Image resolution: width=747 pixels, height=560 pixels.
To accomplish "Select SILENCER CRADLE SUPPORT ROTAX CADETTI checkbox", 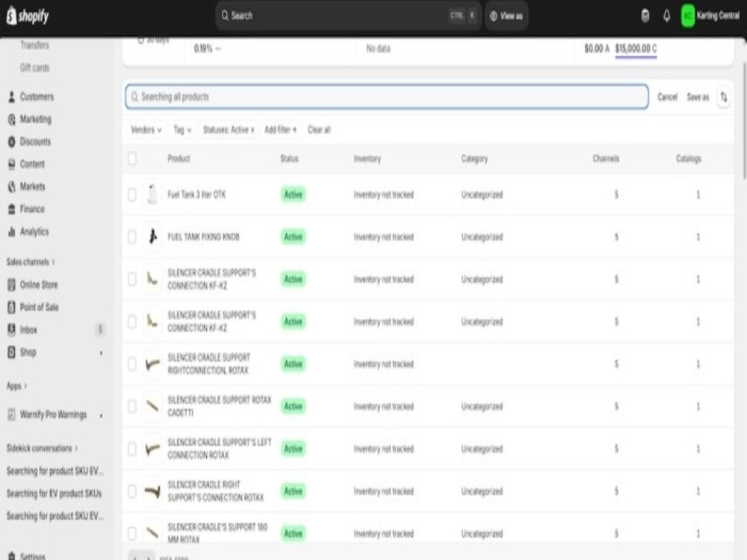I will (x=132, y=406).
